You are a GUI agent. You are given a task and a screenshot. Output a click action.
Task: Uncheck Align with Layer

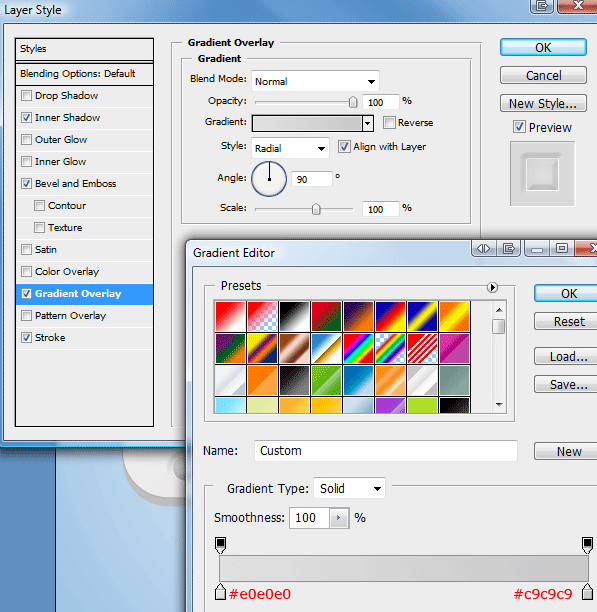point(344,147)
